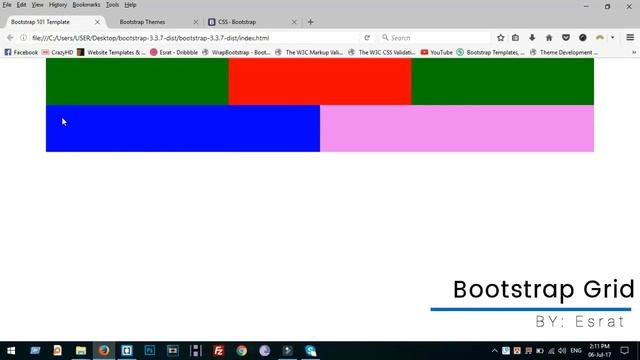Show hidden system tray icons chevron
640x360 pixels.
tap(494, 351)
